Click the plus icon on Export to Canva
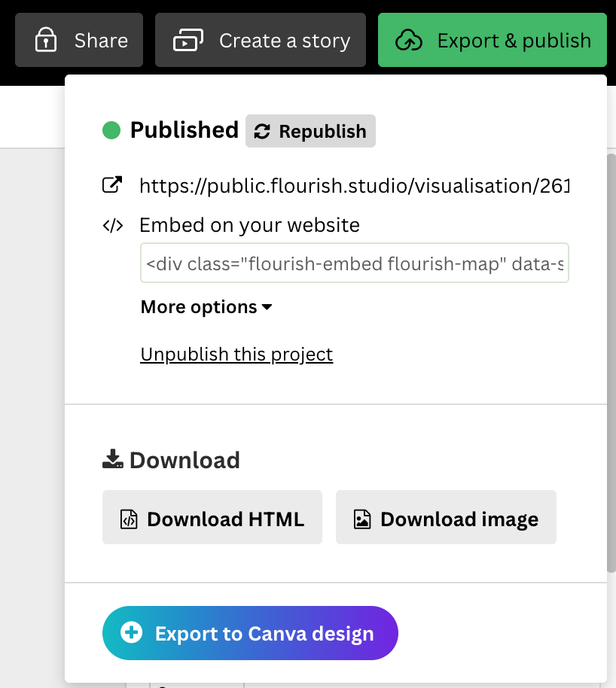This screenshot has height=688, width=616. (131, 633)
